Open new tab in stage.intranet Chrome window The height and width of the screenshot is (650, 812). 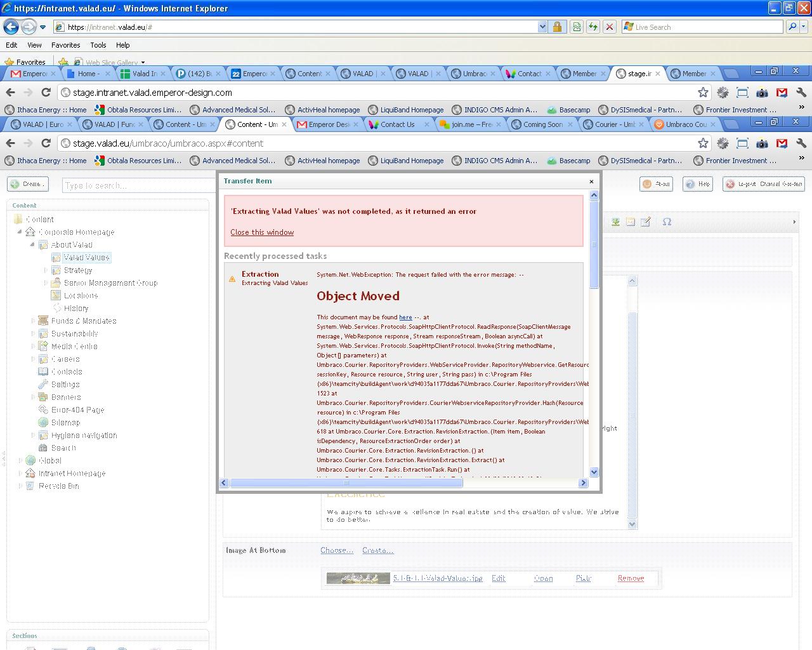(x=730, y=74)
